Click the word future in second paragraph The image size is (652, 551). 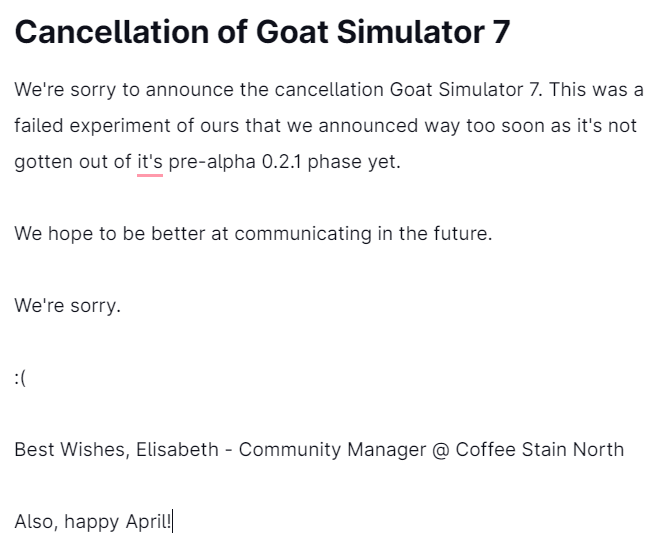463,234
